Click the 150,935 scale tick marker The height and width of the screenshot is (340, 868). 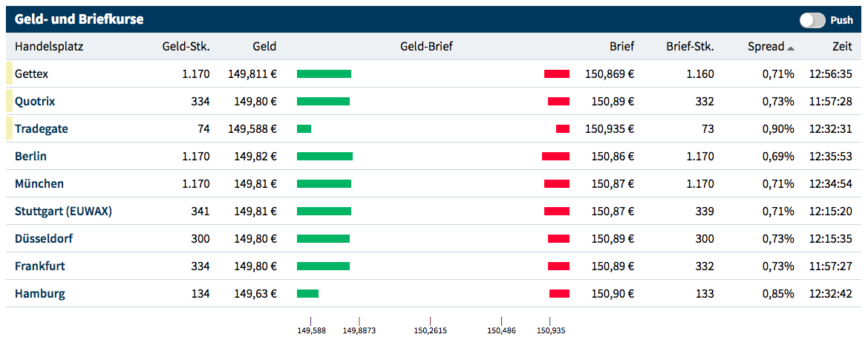click(549, 321)
